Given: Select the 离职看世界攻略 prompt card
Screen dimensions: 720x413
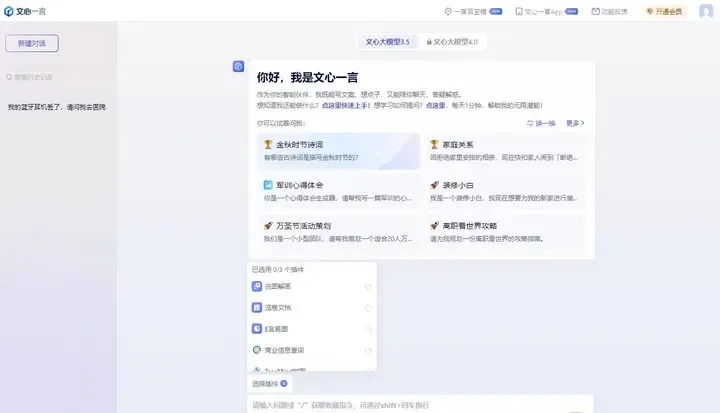Looking at the screenshot, I should [505, 232].
